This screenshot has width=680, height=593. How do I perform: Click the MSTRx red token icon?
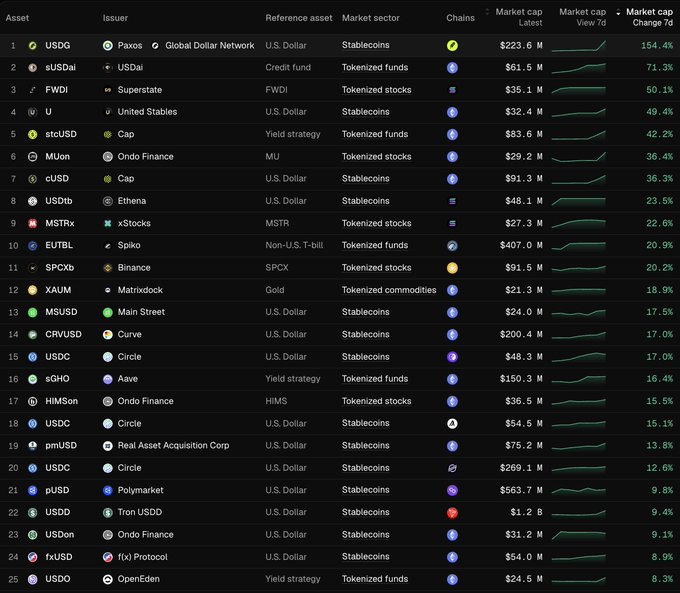(33, 223)
